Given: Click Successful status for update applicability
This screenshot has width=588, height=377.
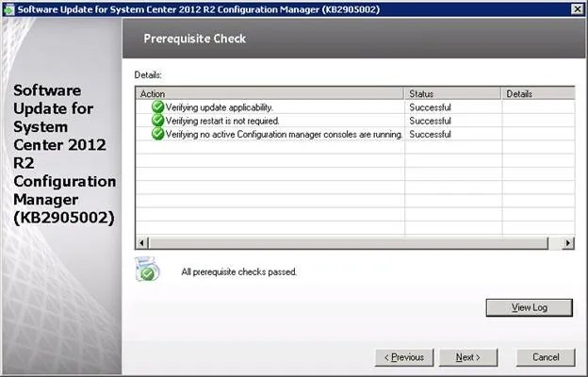Looking at the screenshot, I should click(430, 107).
